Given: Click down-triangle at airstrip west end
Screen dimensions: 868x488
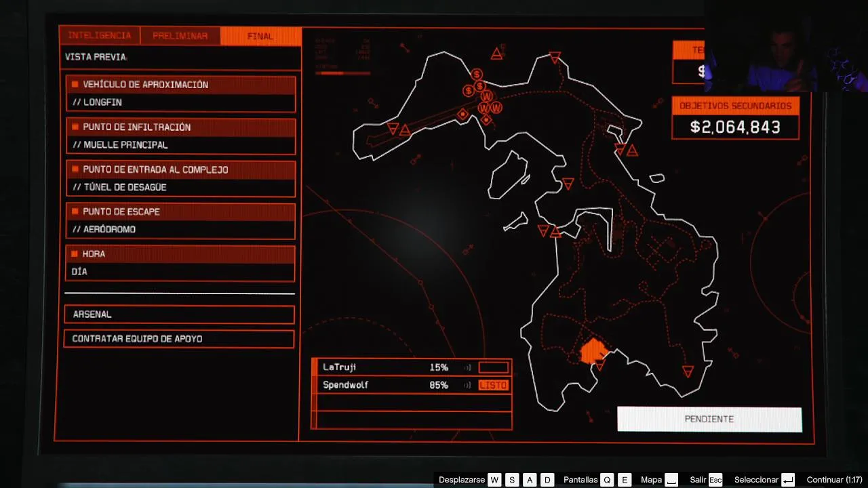Looking at the screenshot, I should (393, 128).
